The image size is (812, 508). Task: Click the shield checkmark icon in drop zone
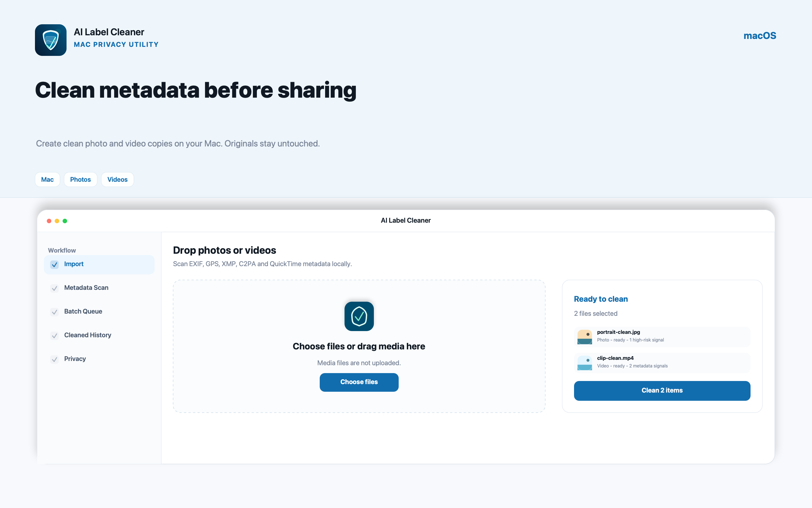[x=359, y=316]
